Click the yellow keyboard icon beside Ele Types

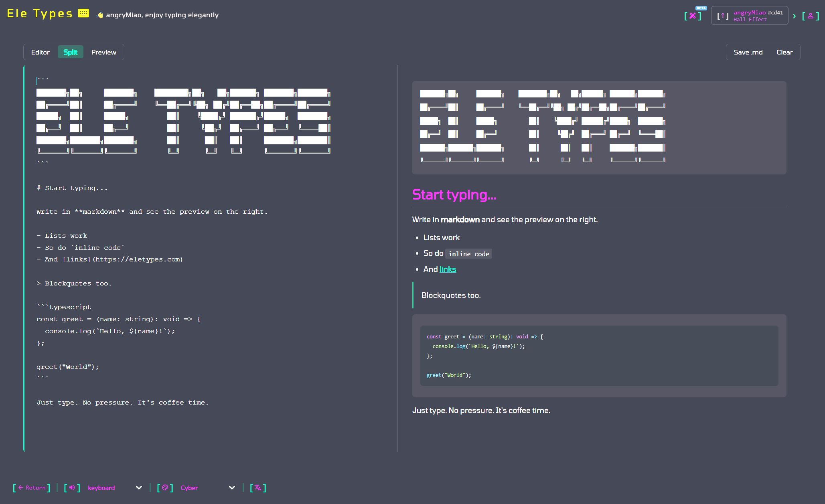pos(83,13)
